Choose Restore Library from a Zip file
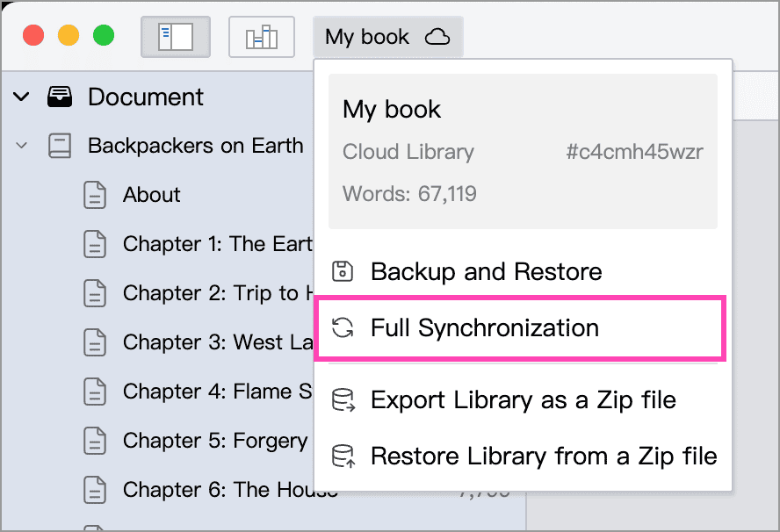Image resolution: width=780 pixels, height=532 pixels. point(523,457)
